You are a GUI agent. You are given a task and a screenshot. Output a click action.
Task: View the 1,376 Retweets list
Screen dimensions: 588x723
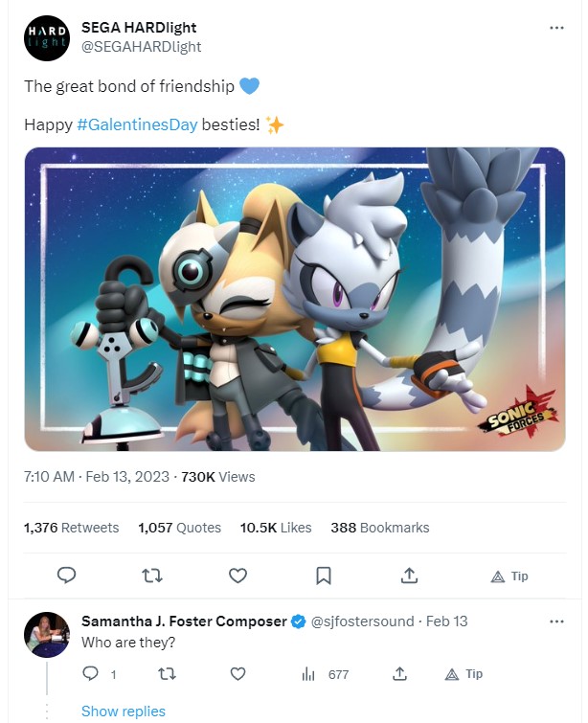click(72, 528)
